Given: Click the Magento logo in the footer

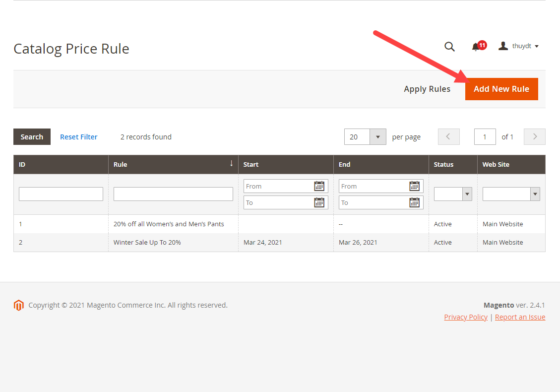Looking at the screenshot, I should coord(18,305).
